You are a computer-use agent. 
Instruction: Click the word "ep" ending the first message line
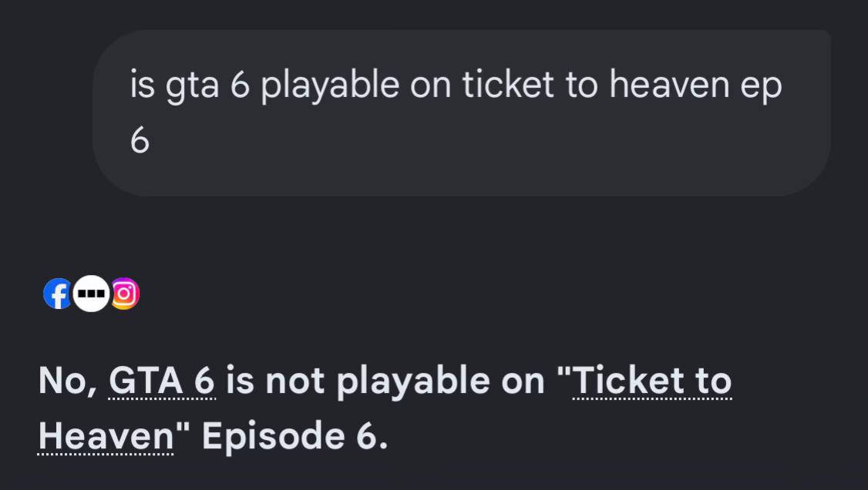(x=761, y=87)
